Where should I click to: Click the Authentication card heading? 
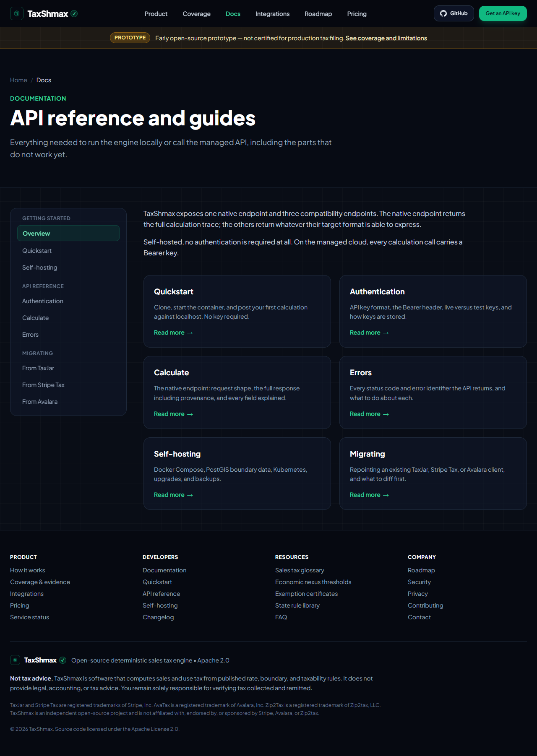pyautogui.click(x=377, y=291)
